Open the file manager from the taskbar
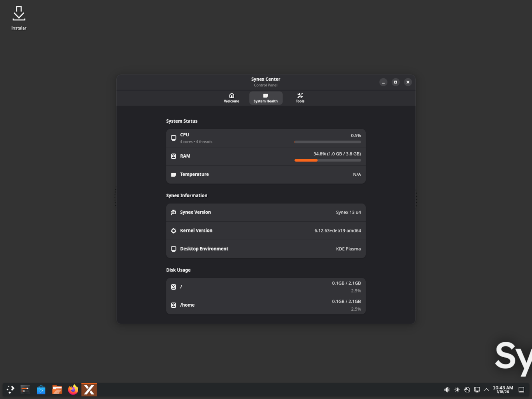Viewport: 532px width, 399px height. (x=57, y=389)
